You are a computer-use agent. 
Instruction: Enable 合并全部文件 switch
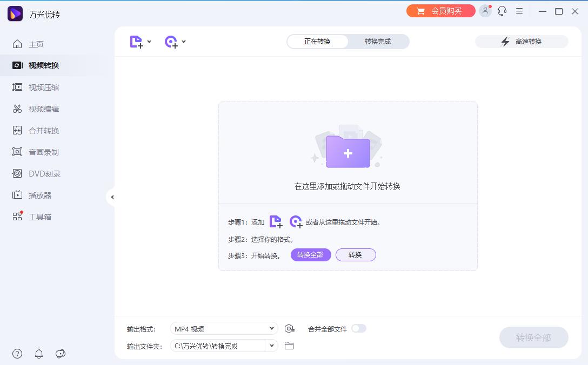click(359, 328)
